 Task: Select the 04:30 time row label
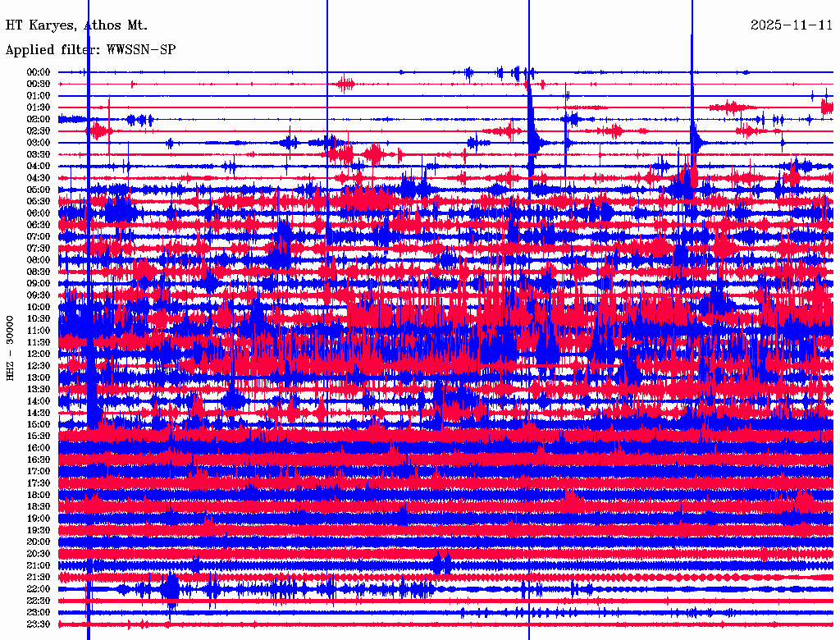[39, 178]
